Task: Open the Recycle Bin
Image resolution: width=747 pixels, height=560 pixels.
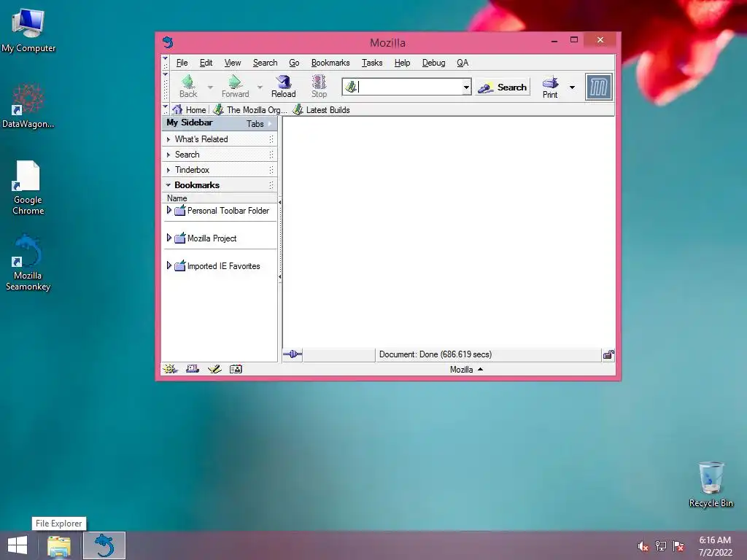Action: coord(711,484)
